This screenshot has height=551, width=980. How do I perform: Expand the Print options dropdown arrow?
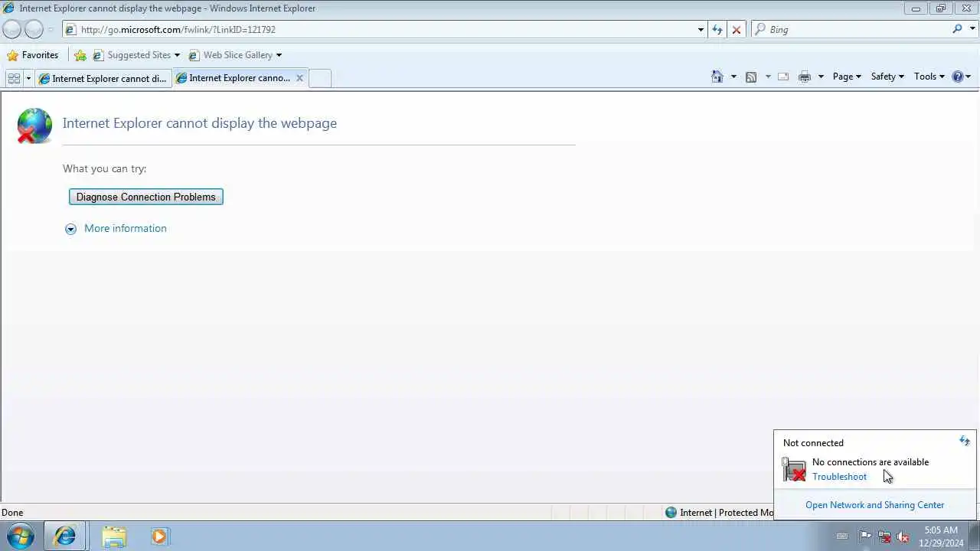[x=821, y=77]
